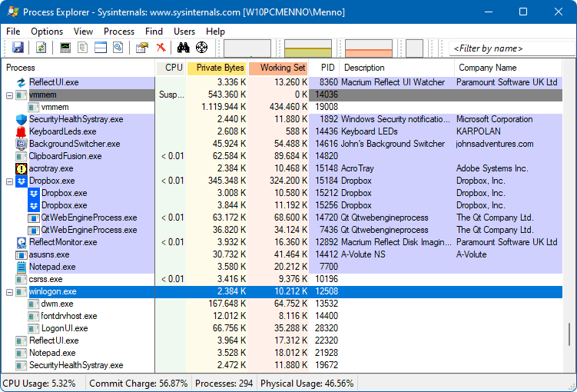Screen dimensions: 577x392
Task: Select the fontdrvhost.exe process
Action: tap(282, 316)
